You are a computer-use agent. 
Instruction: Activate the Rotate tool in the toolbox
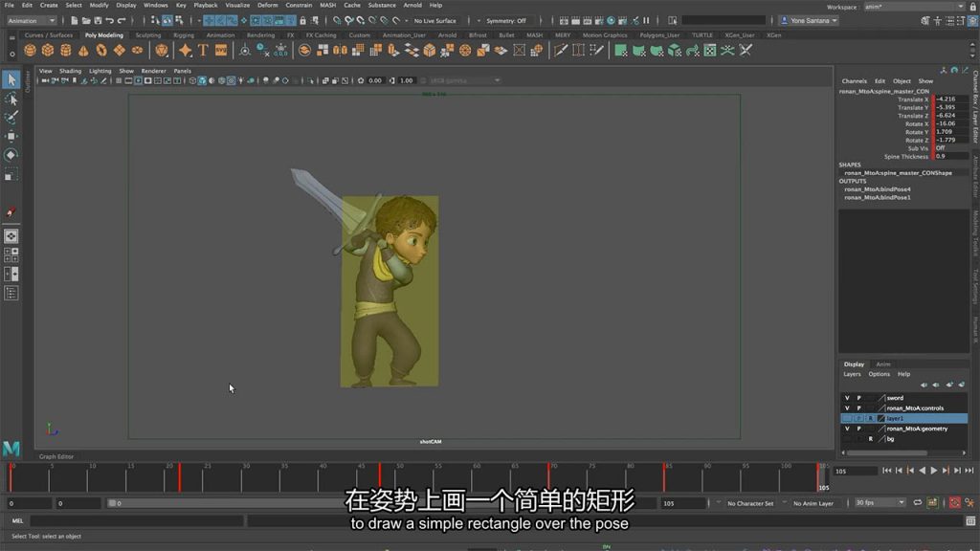pyautogui.click(x=11, y=155)
